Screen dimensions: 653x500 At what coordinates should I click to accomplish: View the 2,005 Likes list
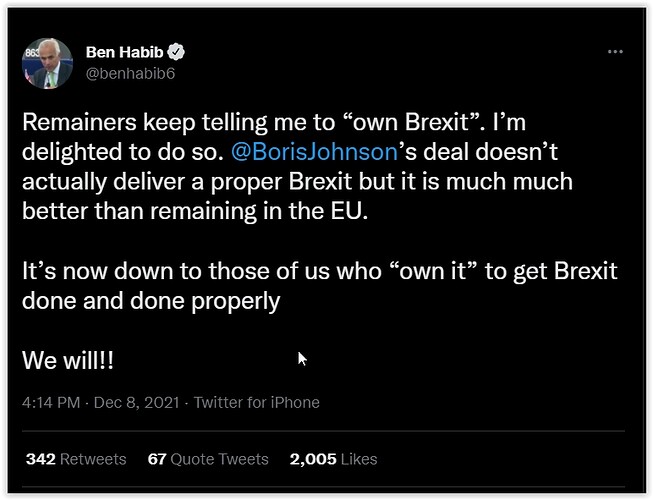click(333, 459)
